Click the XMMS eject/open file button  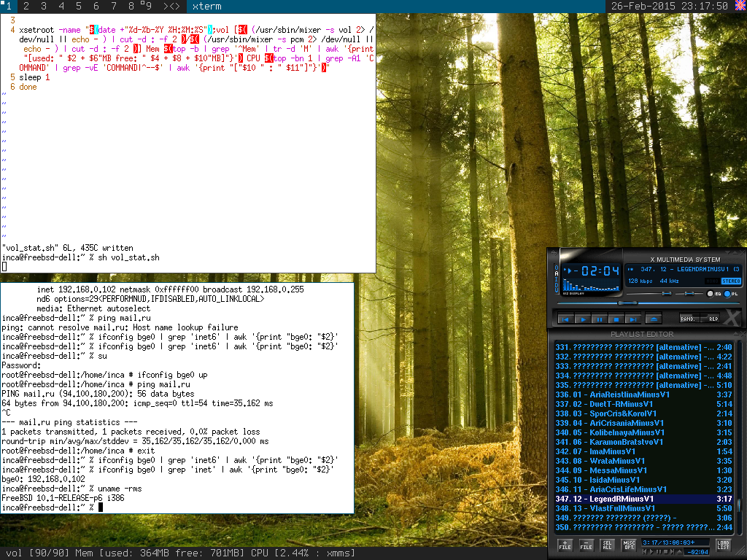654,319
